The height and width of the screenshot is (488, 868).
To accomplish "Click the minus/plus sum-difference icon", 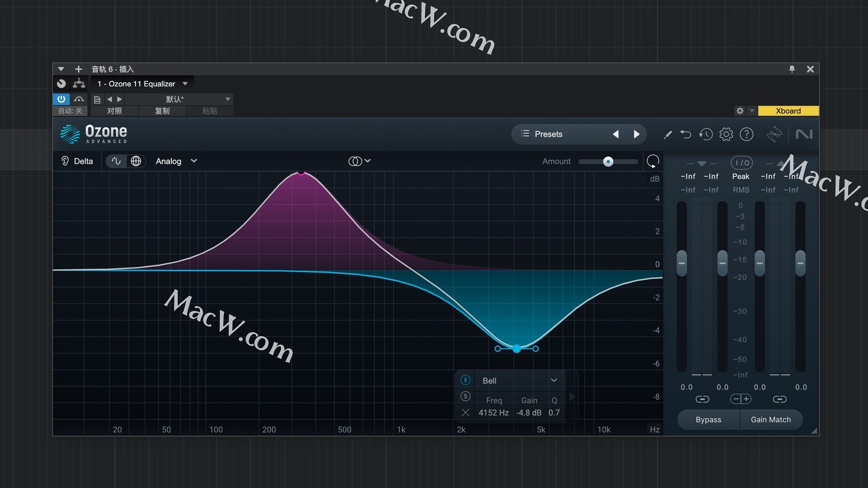I will coord(741,399).
